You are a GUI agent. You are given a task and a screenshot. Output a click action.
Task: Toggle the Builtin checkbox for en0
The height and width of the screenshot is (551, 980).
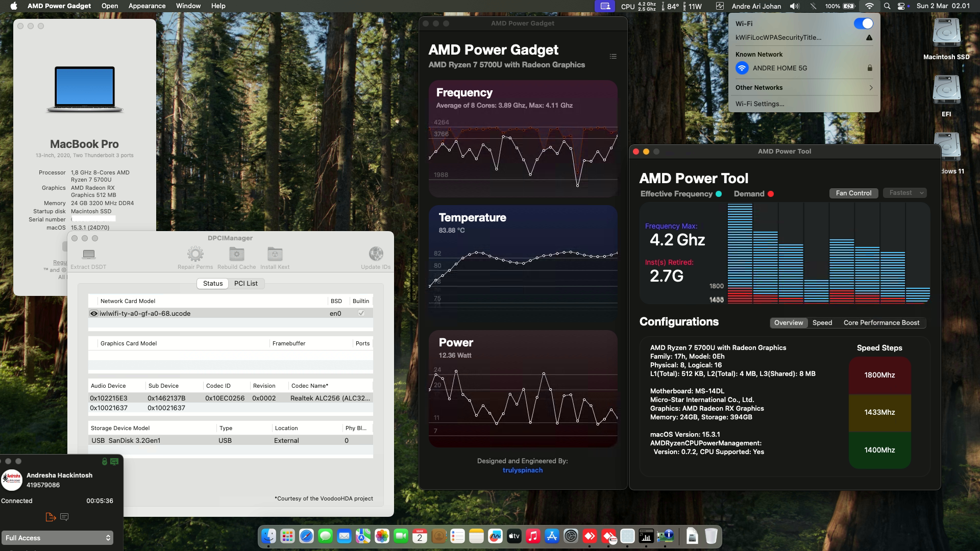coord(361,313)
